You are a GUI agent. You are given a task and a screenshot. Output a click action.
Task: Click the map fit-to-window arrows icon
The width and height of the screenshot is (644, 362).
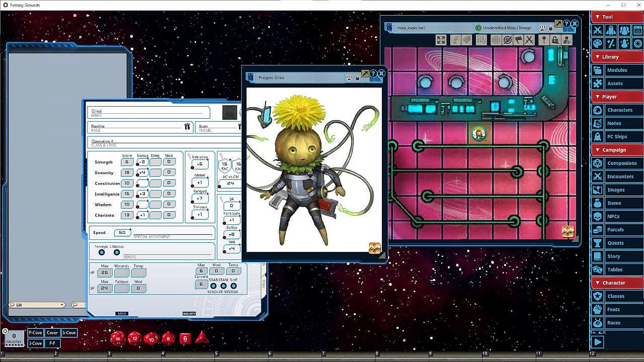[x=441, y=40]
